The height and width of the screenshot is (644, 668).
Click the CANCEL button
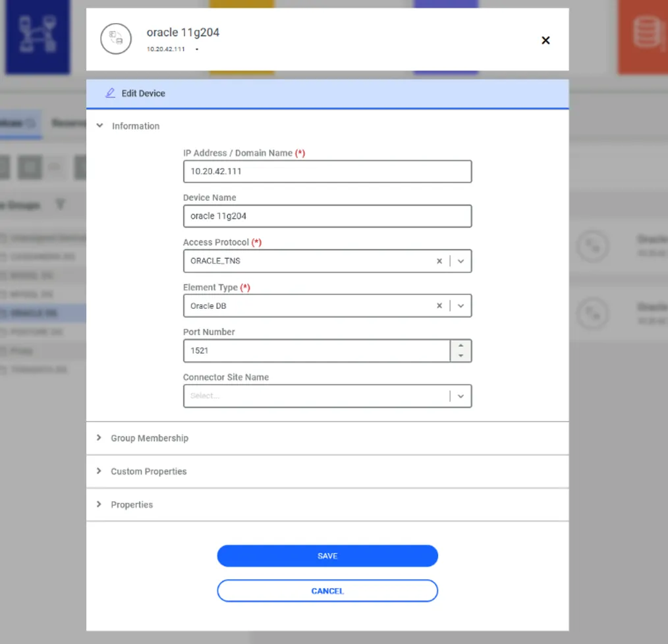[x=327, y=591]
